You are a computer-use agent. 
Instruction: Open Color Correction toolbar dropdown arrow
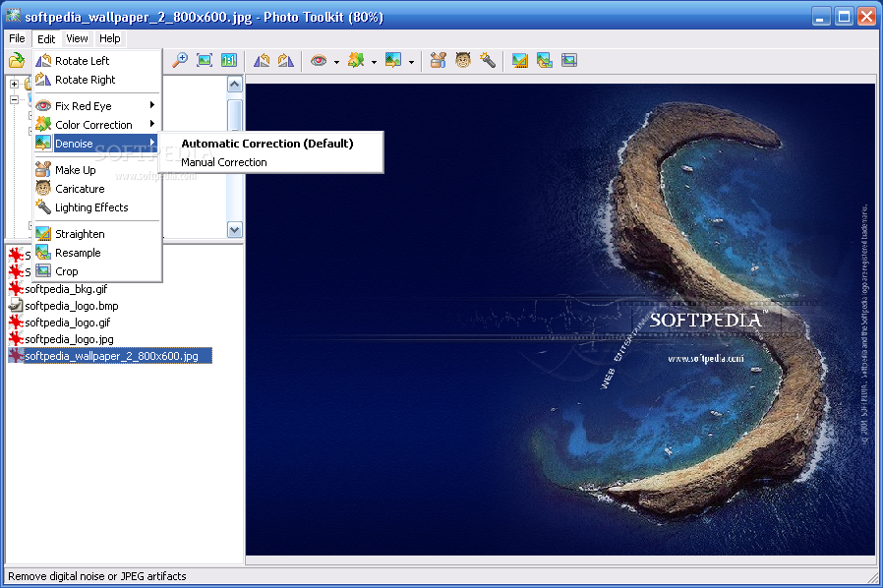374,61
